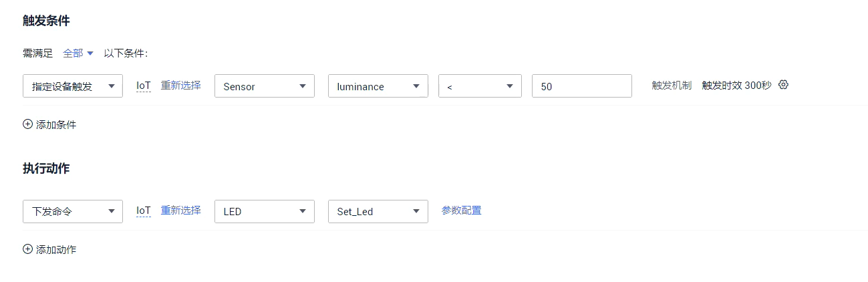Click the 添加动作 text link
868x282 pixels.
pyautogui.click(x=56, y=250)
